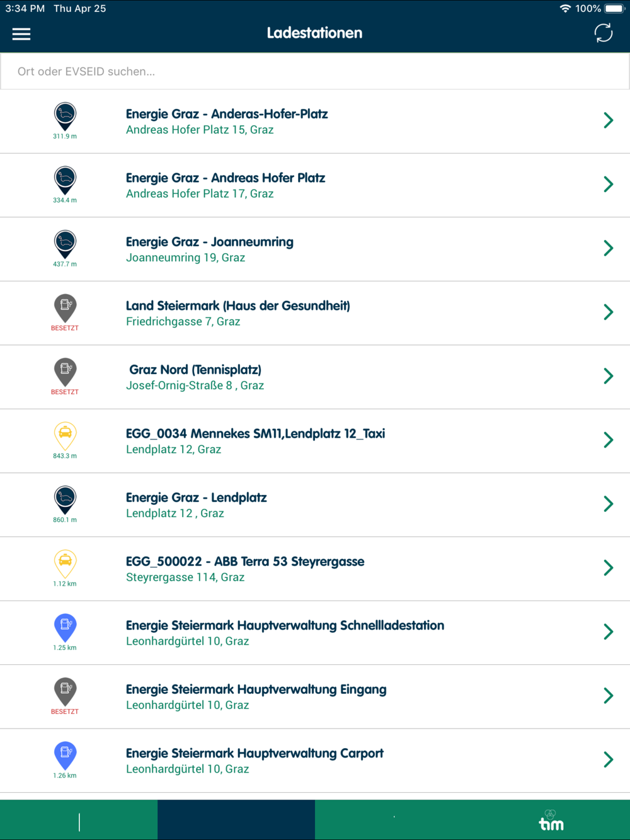Select the yellow taxi pin for ABB Terra 53
Viewport: 630px width, 840px height.
(x=65, y=564)
